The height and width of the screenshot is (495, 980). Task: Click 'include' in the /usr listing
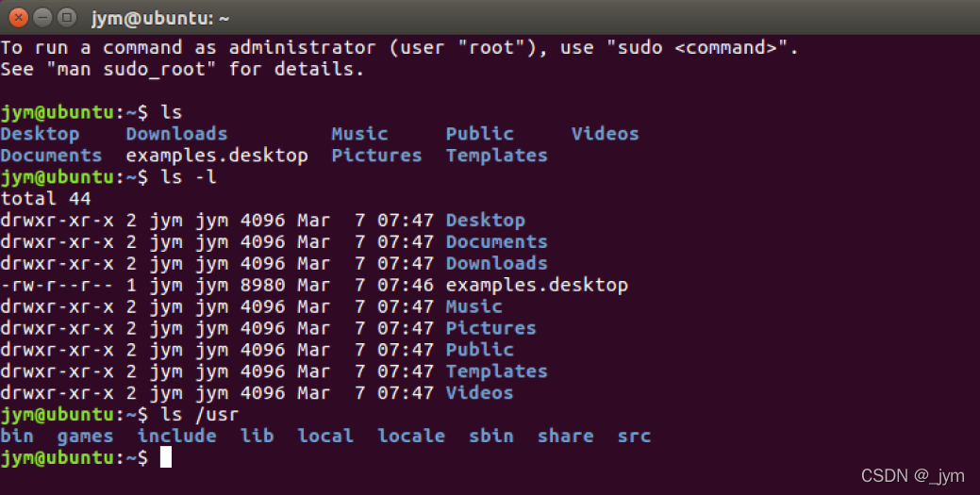(177, 436)
